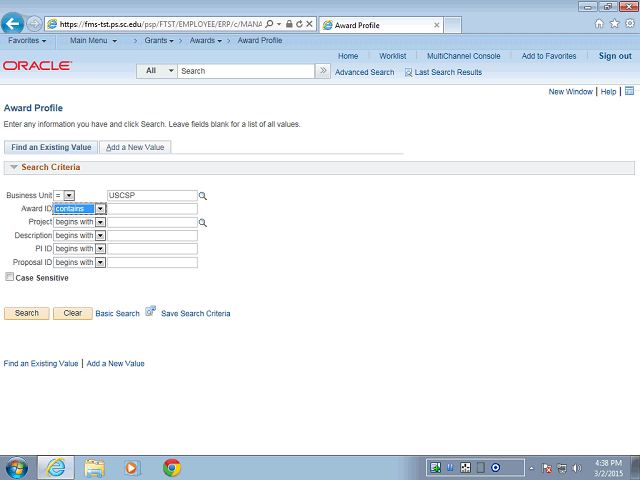Click bottom Add a New Value link
The height and width of the screenshot is (480, 640).
(x=116, y=363)
